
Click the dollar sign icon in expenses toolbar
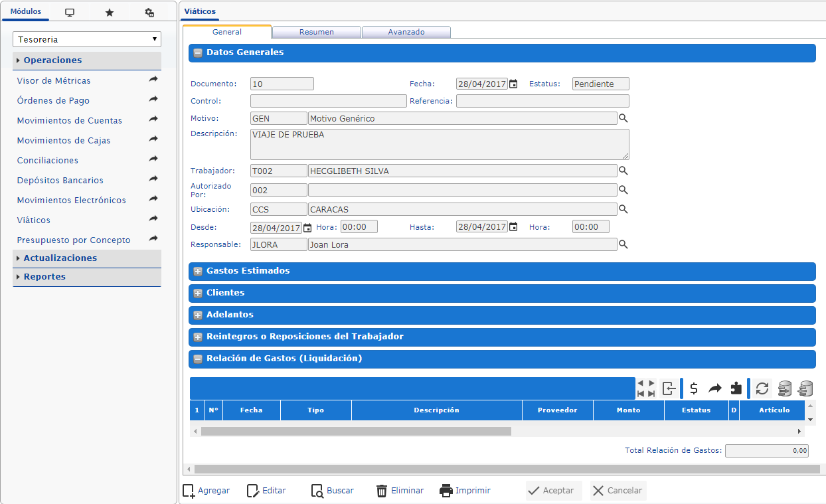pyautogui.click(x=694, y=388)
